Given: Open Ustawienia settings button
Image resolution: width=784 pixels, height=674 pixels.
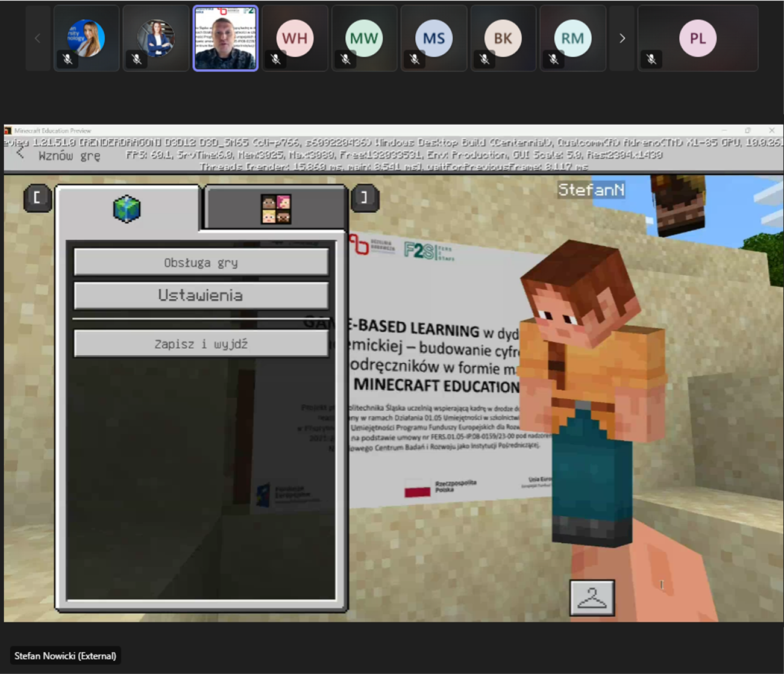Looking at the screenshot, I should [x=201, y=295].
